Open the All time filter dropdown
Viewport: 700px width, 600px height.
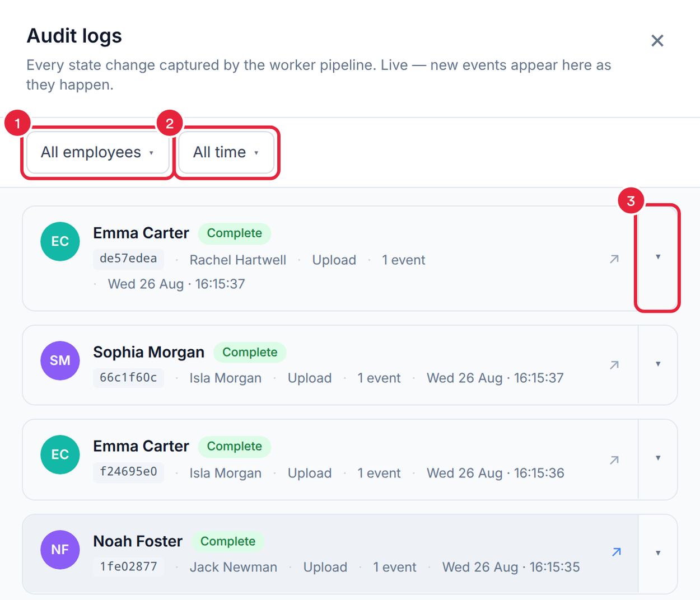pyautogui.click(x=226, y=152)
